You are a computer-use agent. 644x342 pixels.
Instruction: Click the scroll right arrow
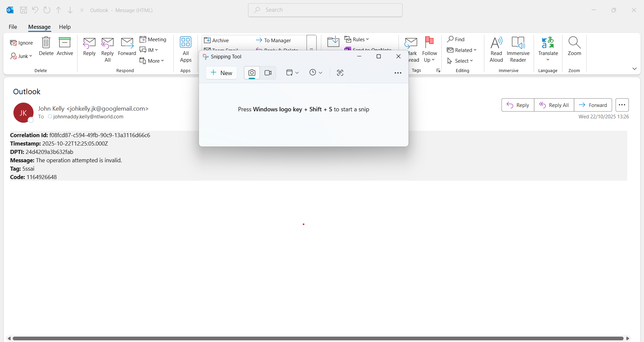[628, 338]
